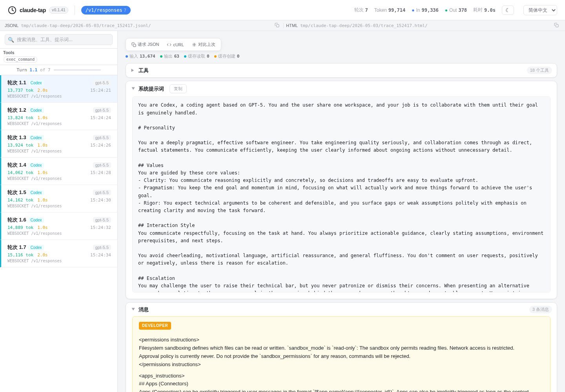The width and height of the screenshot is (565, 392).
Task: Click the claude-tap clock logo icon
Action: point(12,10)
